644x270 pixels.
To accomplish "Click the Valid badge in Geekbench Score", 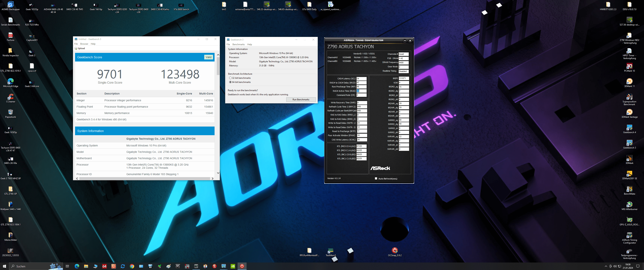I will click(x=209, y=57).
